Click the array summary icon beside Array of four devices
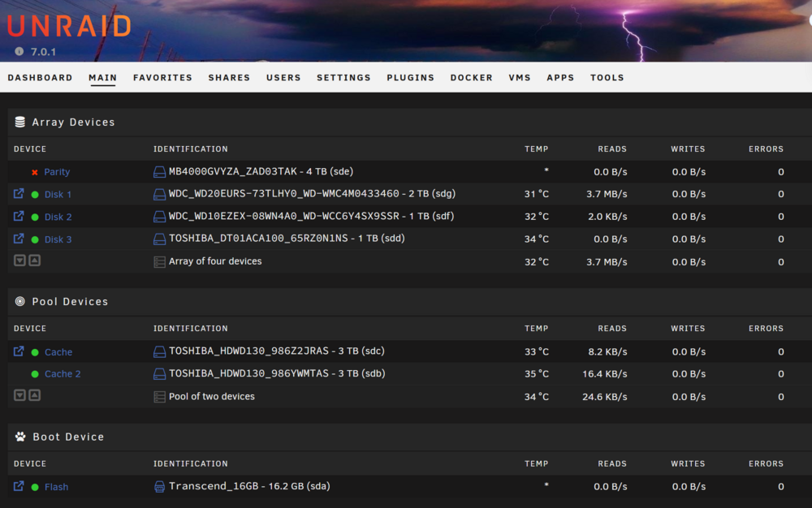Viewport: 812px width, 508px height. click(159, 262)
